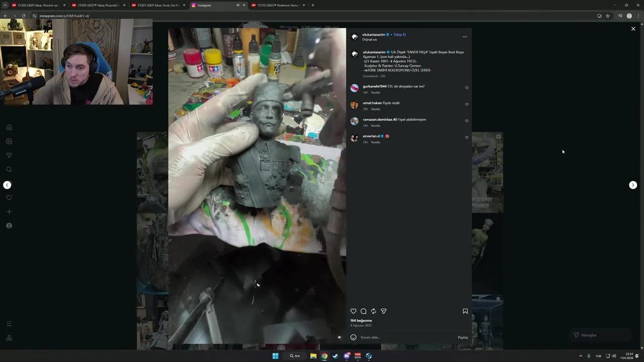644x362 pixels.
Task: Open the media control button in toolbar
Action: point(620,16)
